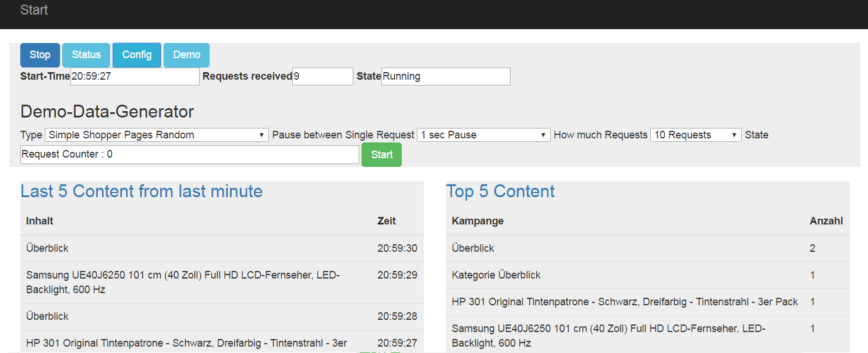Select Simple Shopper Pages Random option

[x=156, y=134]
